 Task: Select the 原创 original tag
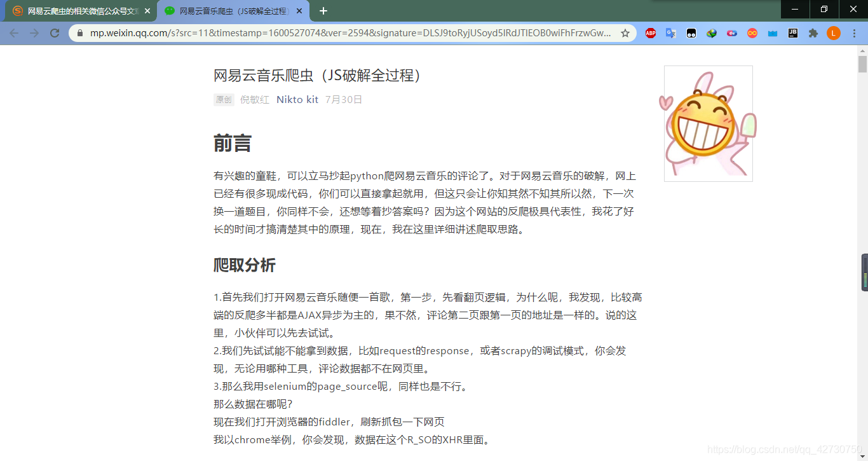224,99
